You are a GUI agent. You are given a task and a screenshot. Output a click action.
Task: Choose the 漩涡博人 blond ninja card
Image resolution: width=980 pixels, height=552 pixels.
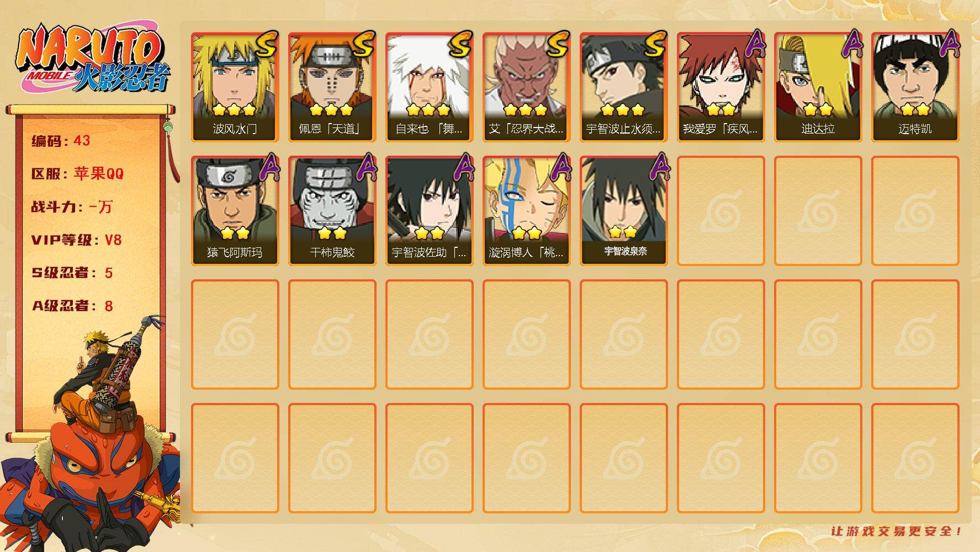pyautogui.click(x=526, y=211)
